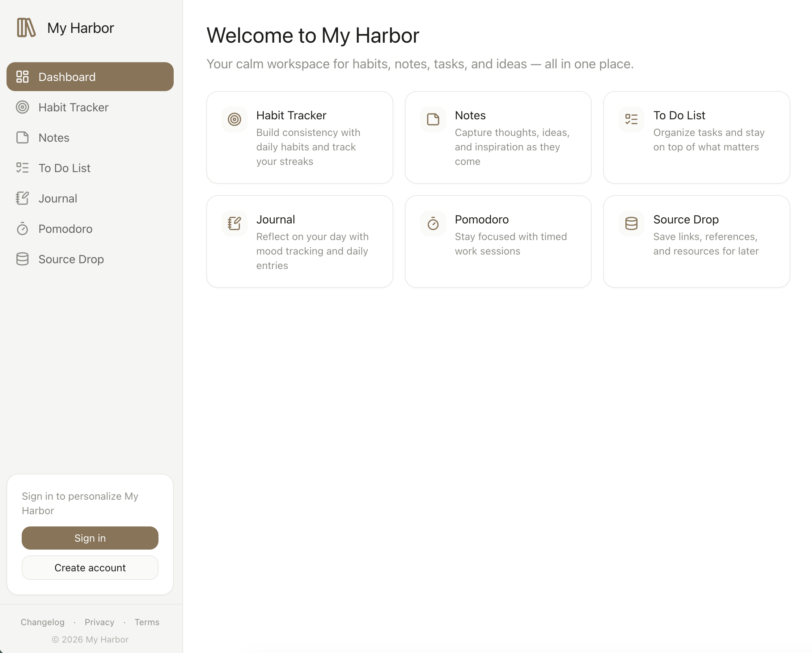The width and height of the screenshot is (812, 653).
Task: Open the Privacy footer link
Action: pyautogui.click(x=100, y=622)
